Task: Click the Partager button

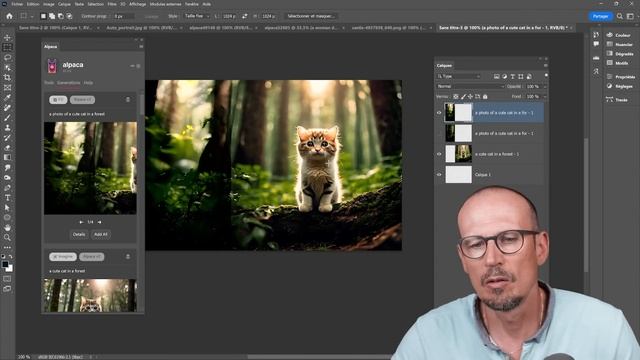Action: 600,16
